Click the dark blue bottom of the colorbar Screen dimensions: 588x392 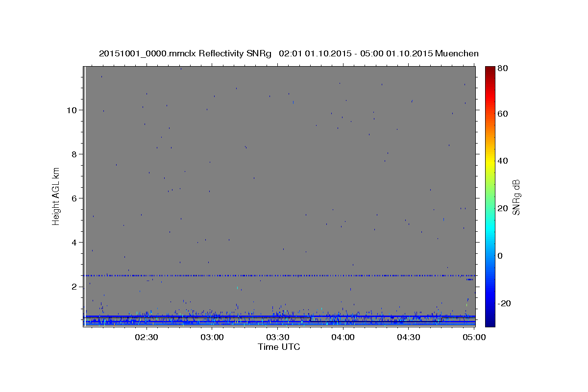coord(490,322)
